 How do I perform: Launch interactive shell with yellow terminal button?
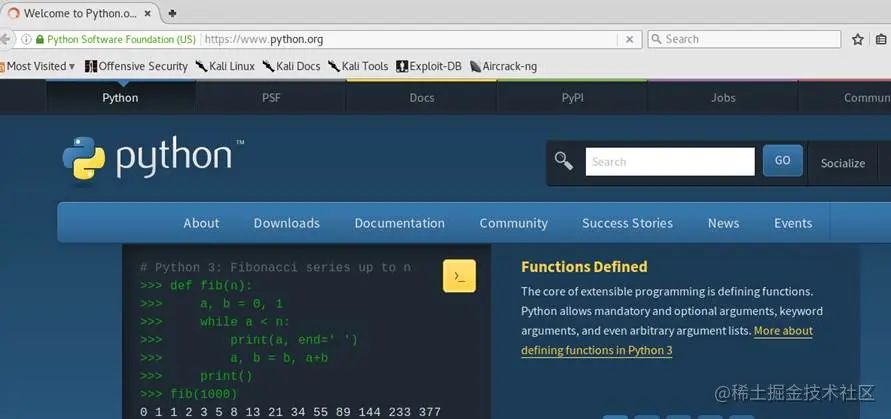click(x=459, y=276)
